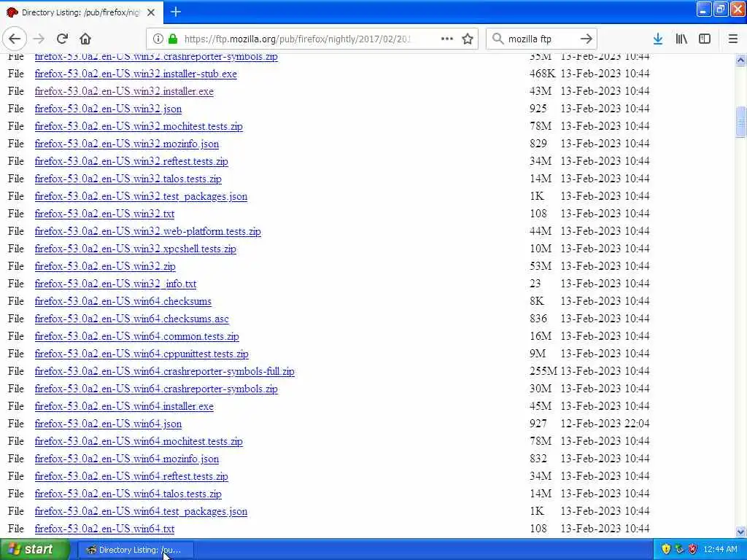
Task: Open win64.common.tests.zip link
Action: (x=136, y=336)
